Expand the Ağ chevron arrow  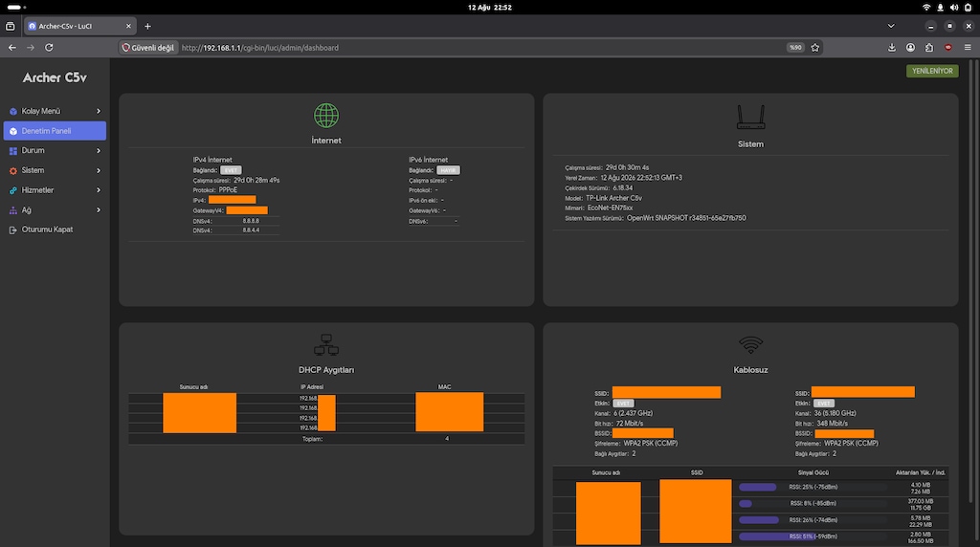[x=99, y=210]
